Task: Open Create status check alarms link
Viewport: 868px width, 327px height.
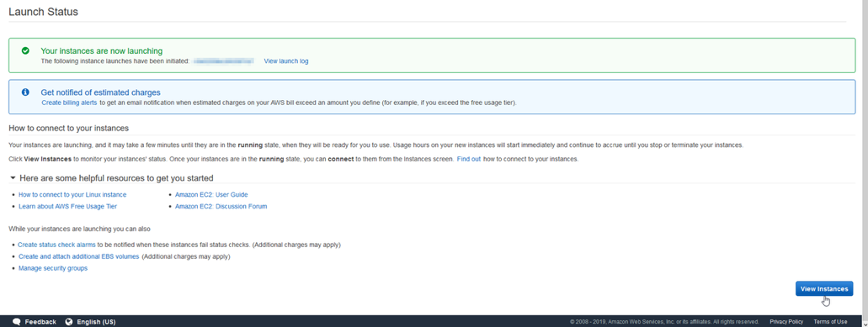Action: (56, 245)
